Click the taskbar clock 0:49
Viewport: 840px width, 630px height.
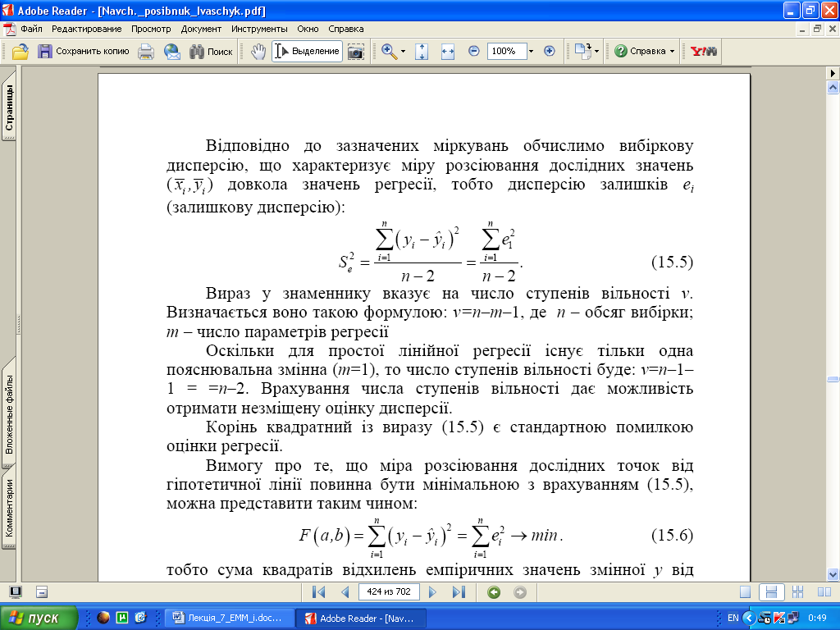(x=818, y=619)
